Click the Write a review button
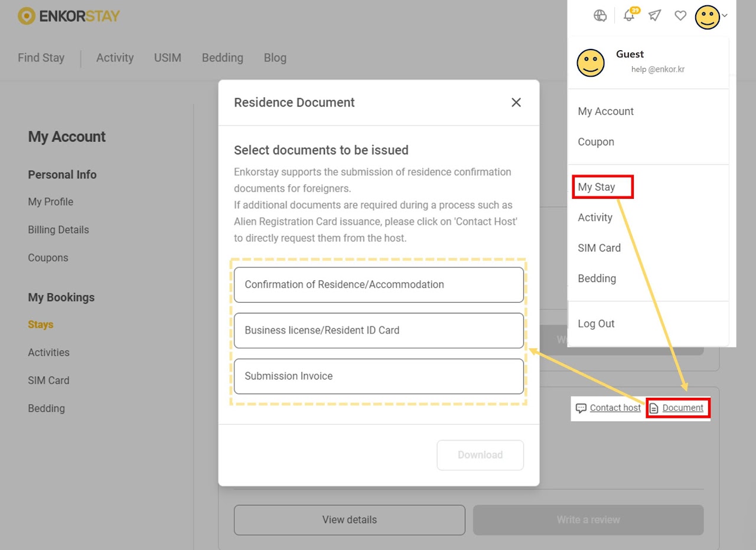This screenshot has width=756, height=550. click(x=588, y=520)
